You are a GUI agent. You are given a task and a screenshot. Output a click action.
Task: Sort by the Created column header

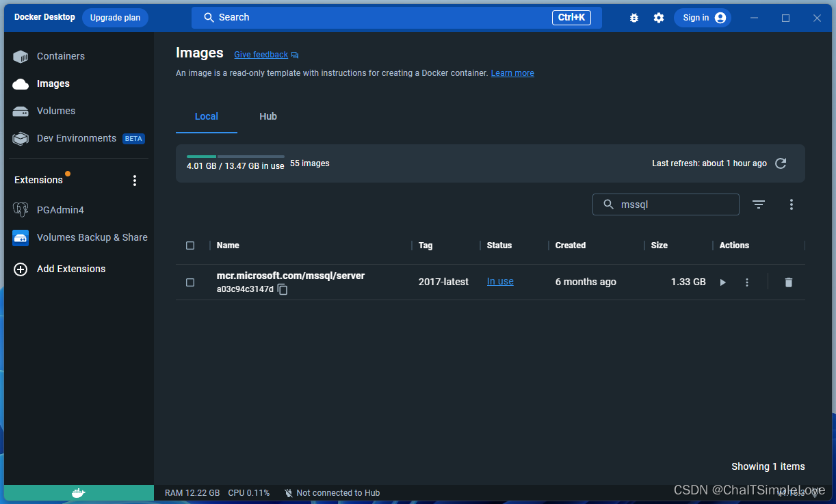tap(571, 246)
